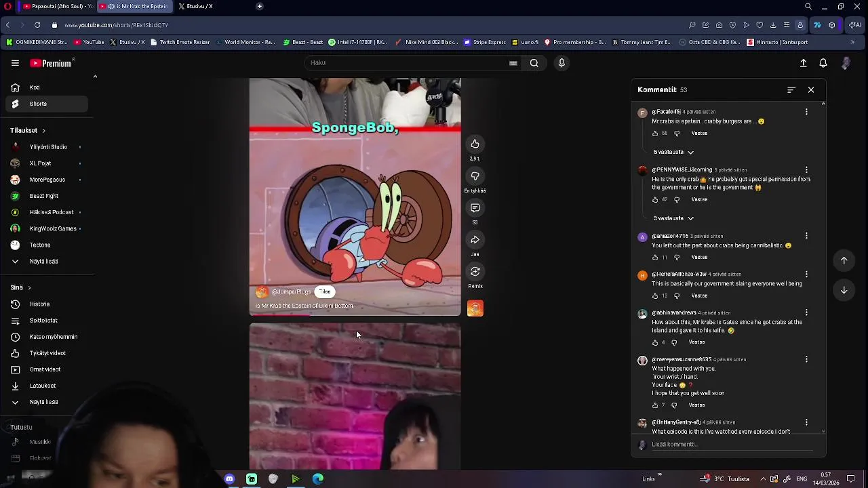Image resolution: width=868 pixels, height=488 pixels.
Task: Switch to Papaoutai (Afro Soul) browser tab
Action: point(57,6)
